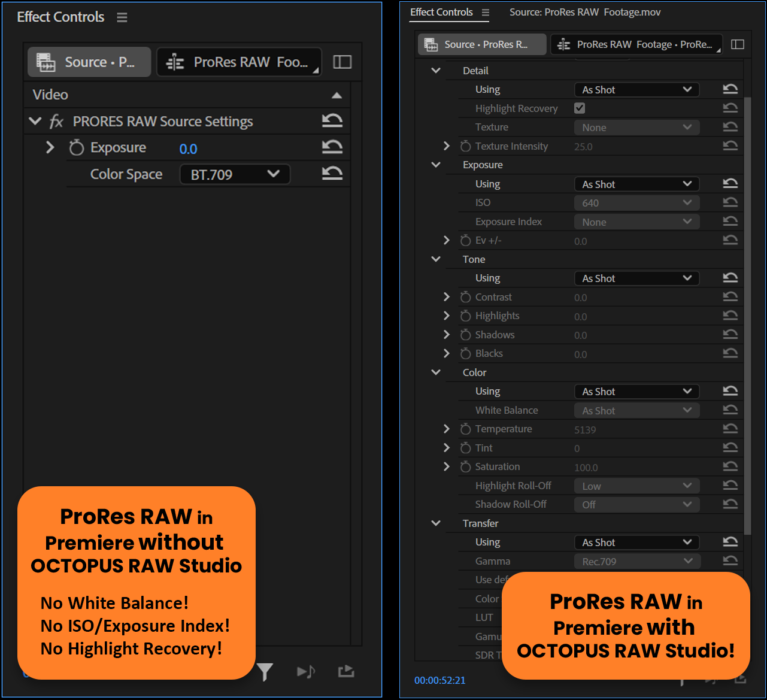The width and height of the screenshot is (767, 700).
Task: Click export frame icon in left panel
Action: 346,671
